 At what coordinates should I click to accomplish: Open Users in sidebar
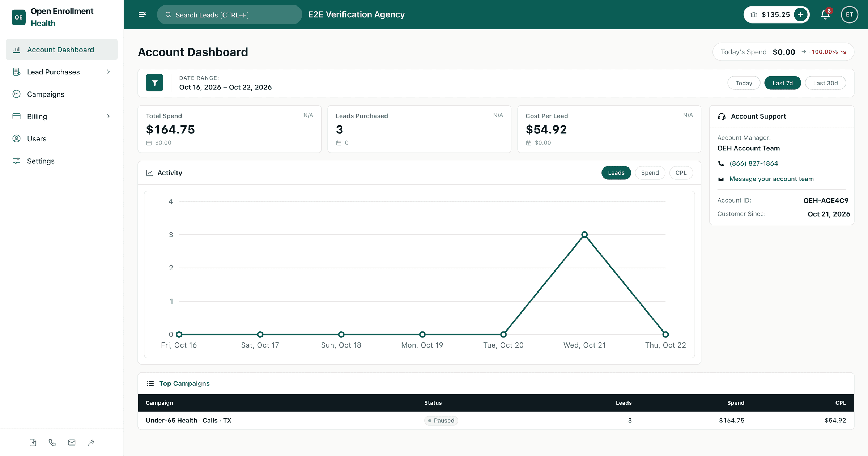pyautogui.click(x=61, y=138)
